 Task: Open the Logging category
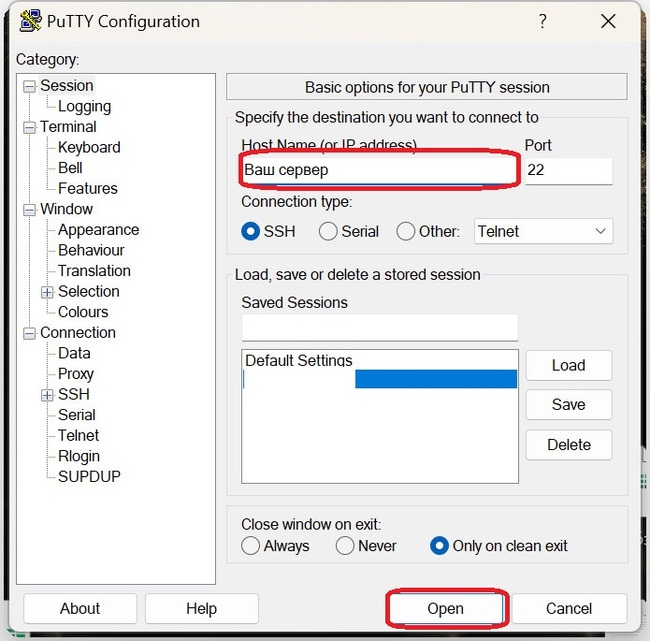84,106
